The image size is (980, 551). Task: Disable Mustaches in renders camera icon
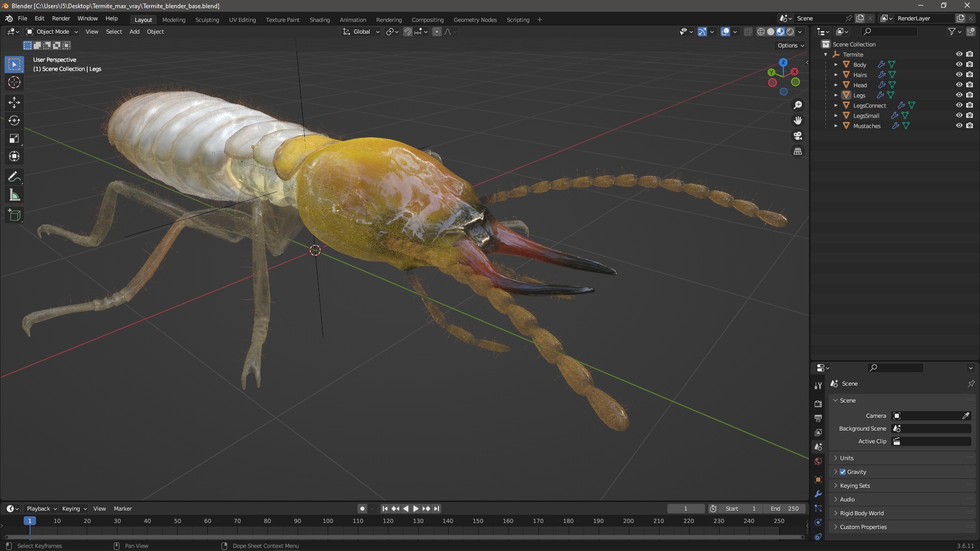970,126
